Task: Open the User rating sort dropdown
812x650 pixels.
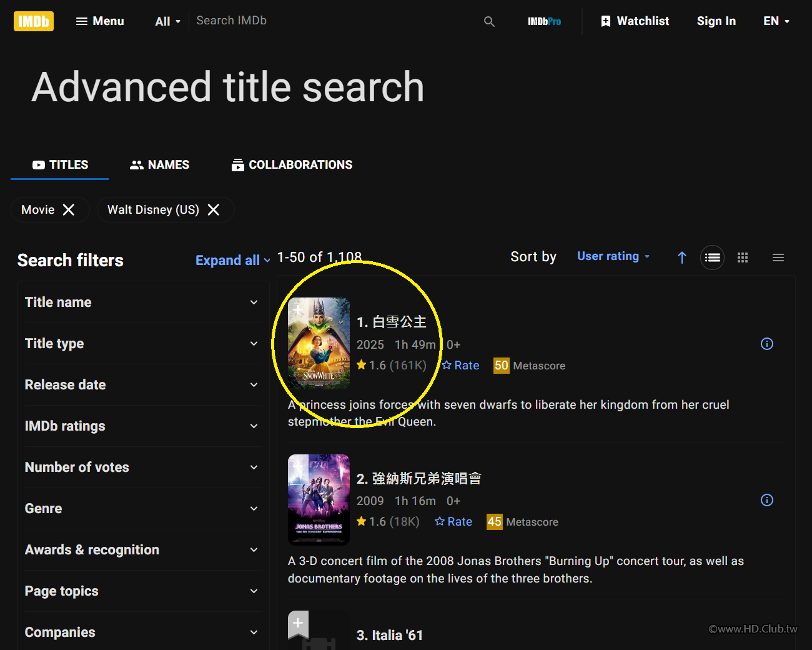Action: point(613,256)
